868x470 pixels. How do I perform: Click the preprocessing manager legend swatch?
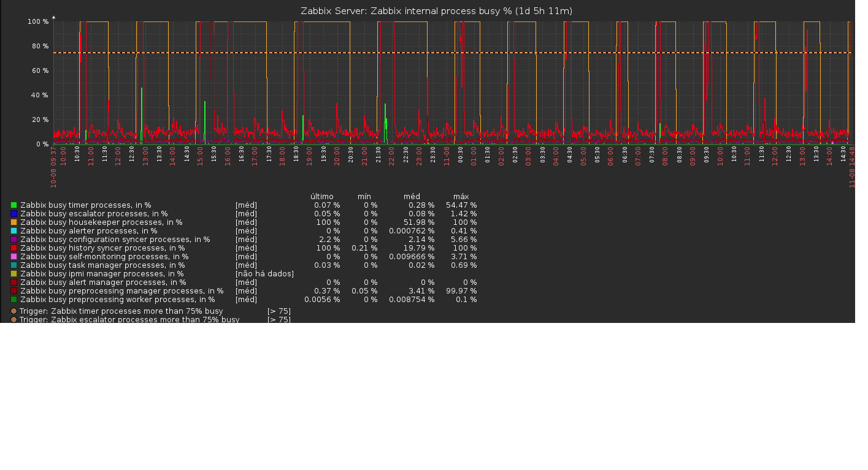[13, 291]
